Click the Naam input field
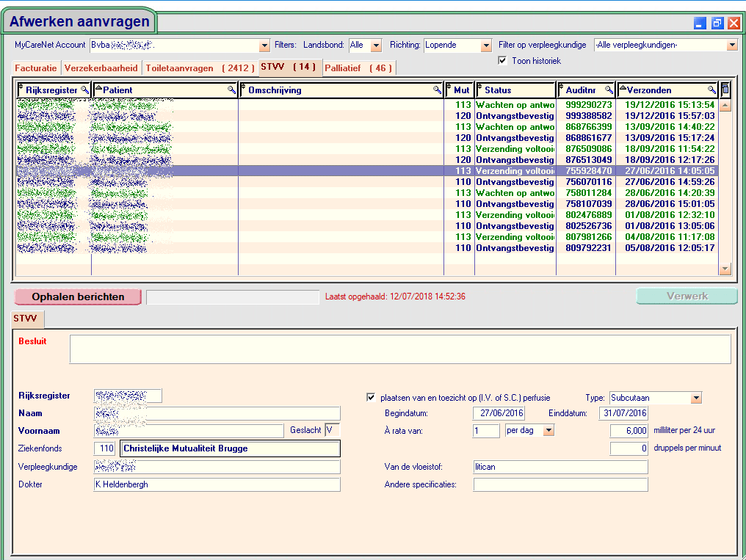This screenshot has height=560, width=746. (x=217, y=413)
